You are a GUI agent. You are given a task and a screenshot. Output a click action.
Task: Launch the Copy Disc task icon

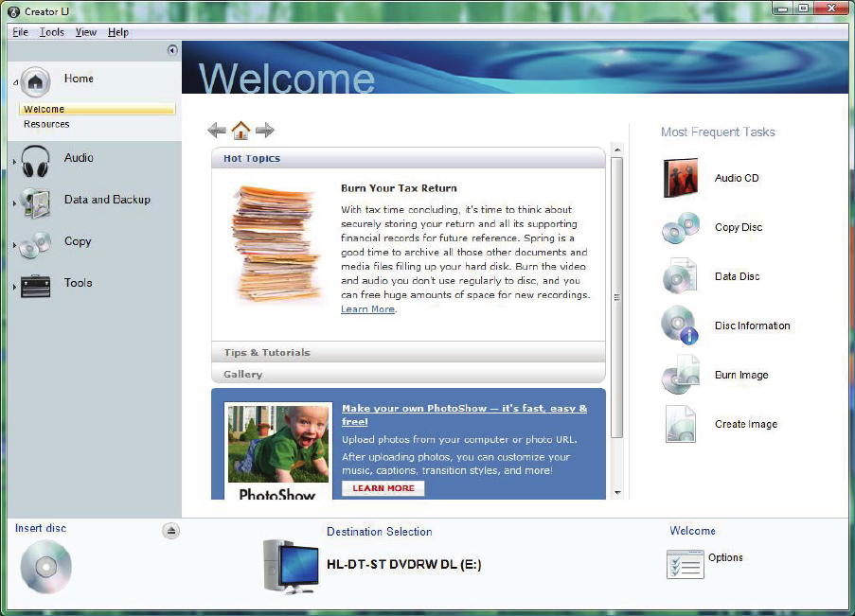pos(680,228)
